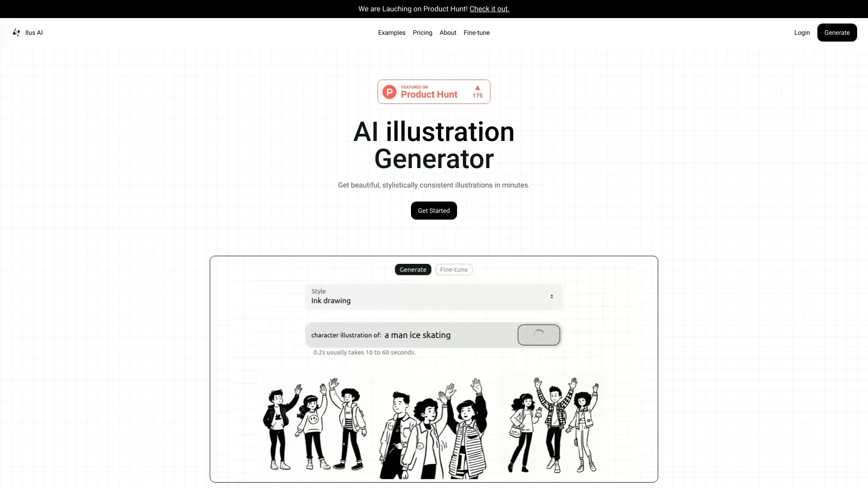Click the Check it out Product Hunt link

[x=489, y=9]
